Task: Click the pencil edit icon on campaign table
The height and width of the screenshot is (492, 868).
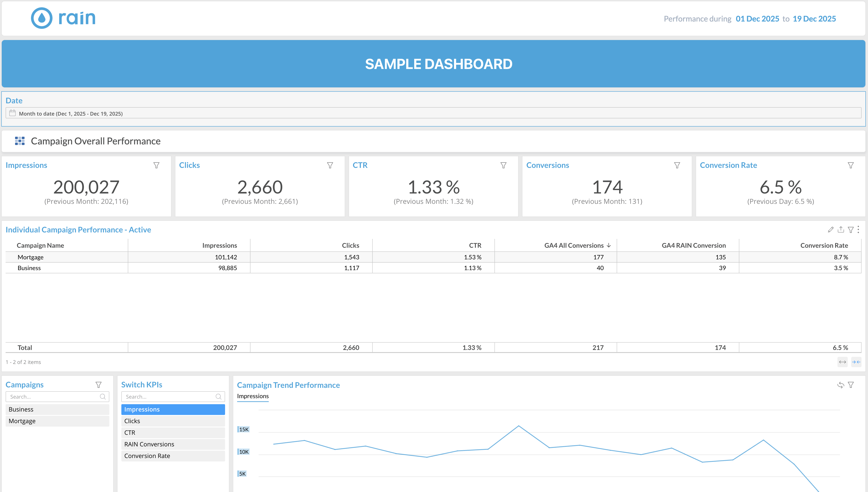Action: [x=831, y=230]
